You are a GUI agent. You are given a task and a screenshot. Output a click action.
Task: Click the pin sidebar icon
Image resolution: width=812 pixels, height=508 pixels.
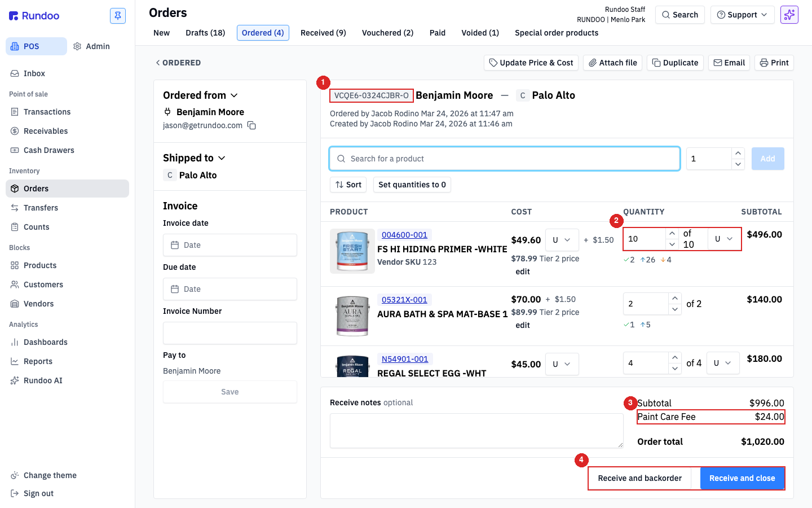coord(118,16)
